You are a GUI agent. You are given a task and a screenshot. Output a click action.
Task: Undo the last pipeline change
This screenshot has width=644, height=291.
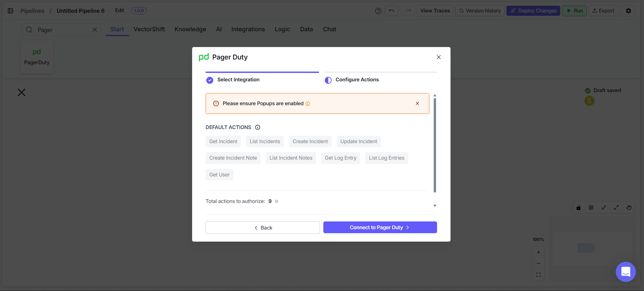click(x=392, y=11)
